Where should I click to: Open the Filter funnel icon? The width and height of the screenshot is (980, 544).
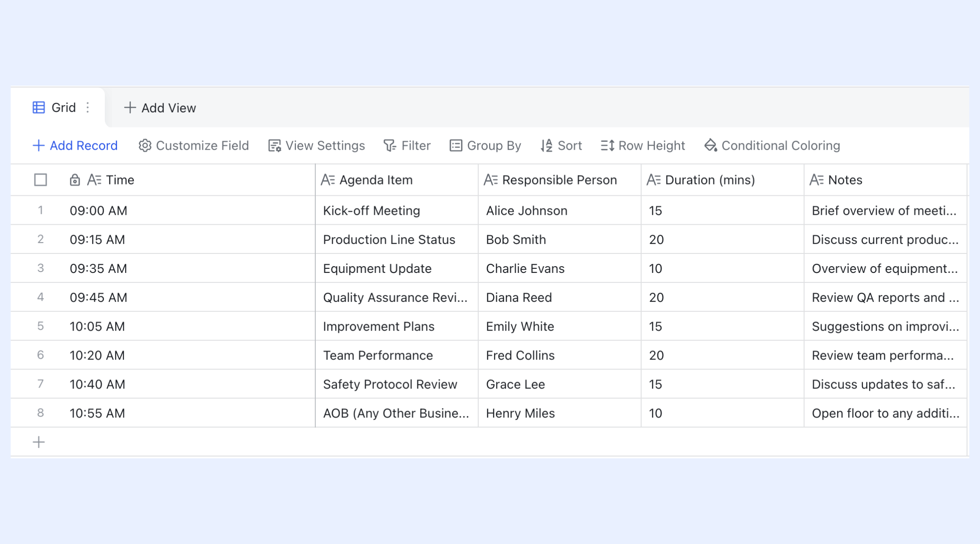pos(390,146)
